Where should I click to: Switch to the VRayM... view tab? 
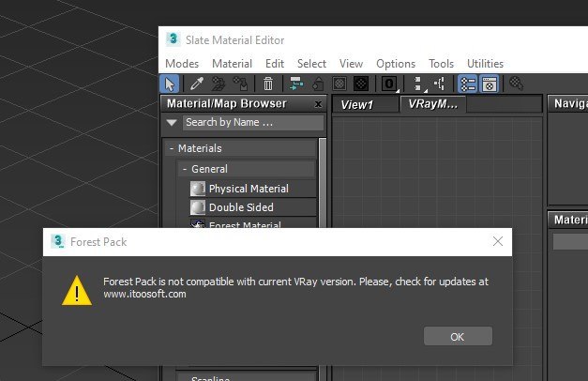433,104
